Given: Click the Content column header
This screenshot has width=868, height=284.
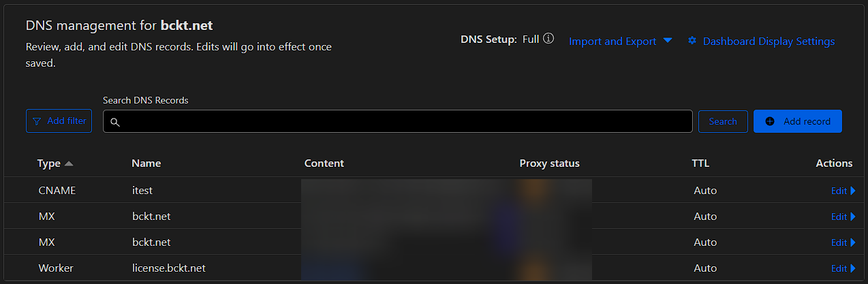Looking at the screenshot, I should pyautogui.click(x=324, y=163).
